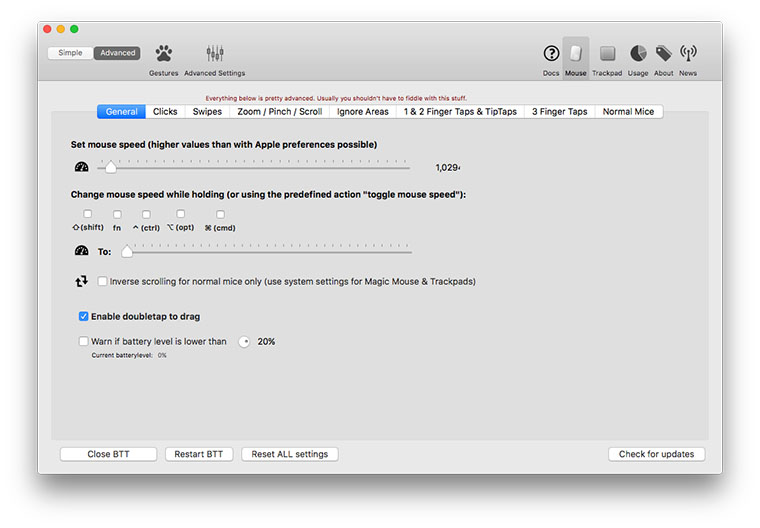Screen dimensions: 760x528
Task: Open the Zoom / Pinch / Scroll tab
Action: coord(280,112)
